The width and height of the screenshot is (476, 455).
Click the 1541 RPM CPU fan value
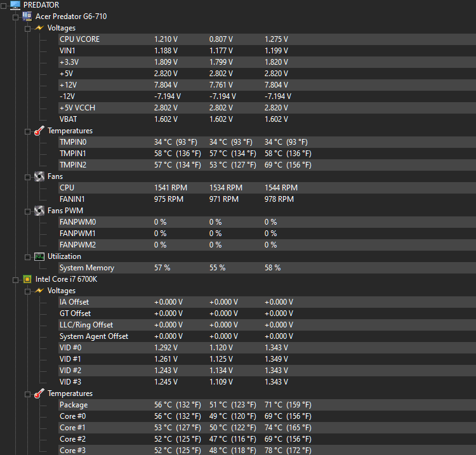(171, 188)
